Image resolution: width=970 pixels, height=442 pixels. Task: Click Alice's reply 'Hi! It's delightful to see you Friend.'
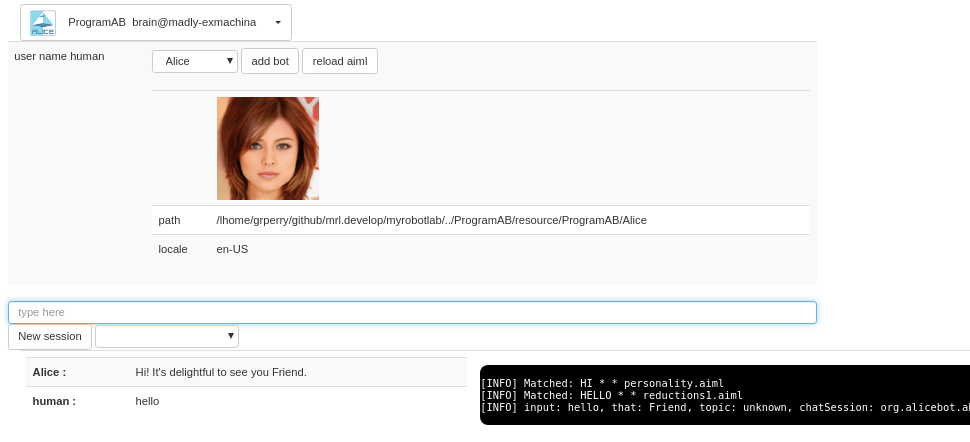click(221, 373)
